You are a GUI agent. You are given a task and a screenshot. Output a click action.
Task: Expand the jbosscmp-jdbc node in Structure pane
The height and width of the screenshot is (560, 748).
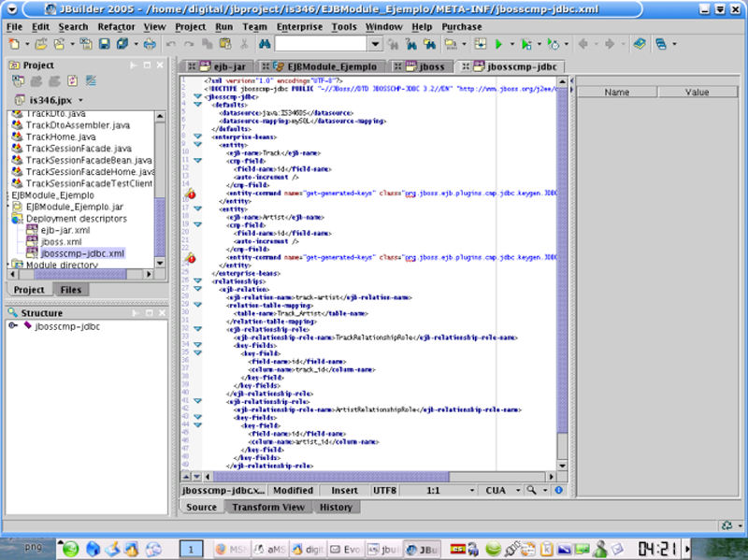11,326
